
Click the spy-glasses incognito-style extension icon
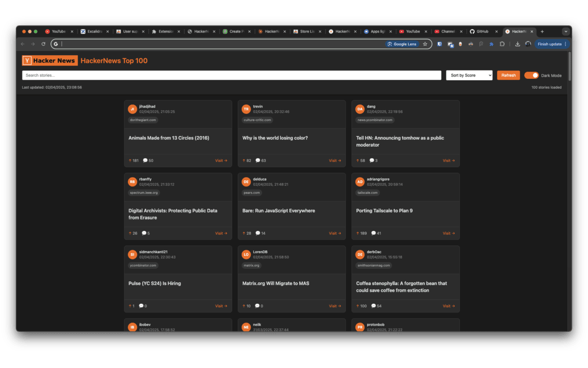[x=470, y=44]
